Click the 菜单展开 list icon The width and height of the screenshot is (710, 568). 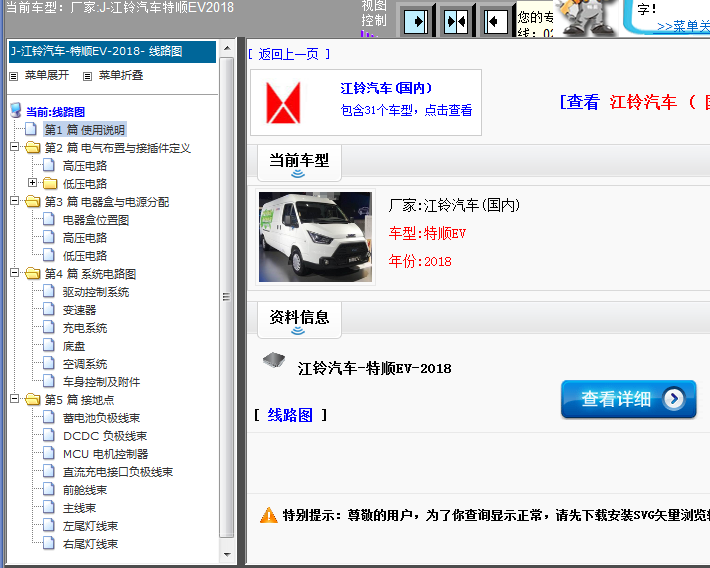click(x=14, y=76)
